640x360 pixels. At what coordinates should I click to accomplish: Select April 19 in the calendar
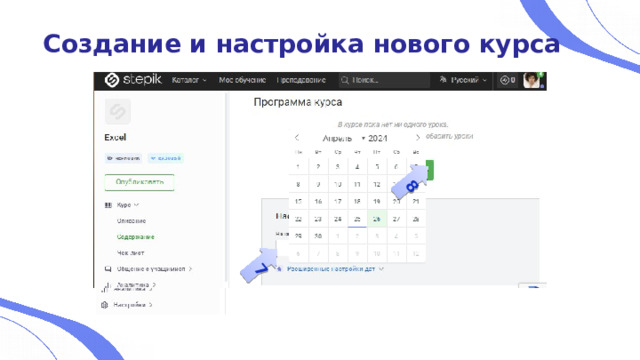click(x=377, y=202)
